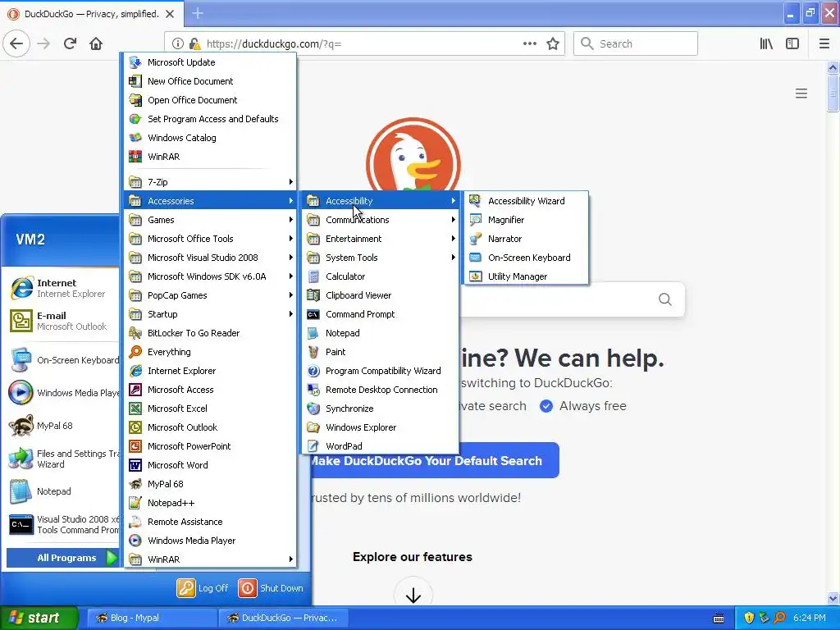The height and width of the screenshot is (630, 840).
Task: Expand Microsoft Visual Studio 2008 folder
Action: 210,258
